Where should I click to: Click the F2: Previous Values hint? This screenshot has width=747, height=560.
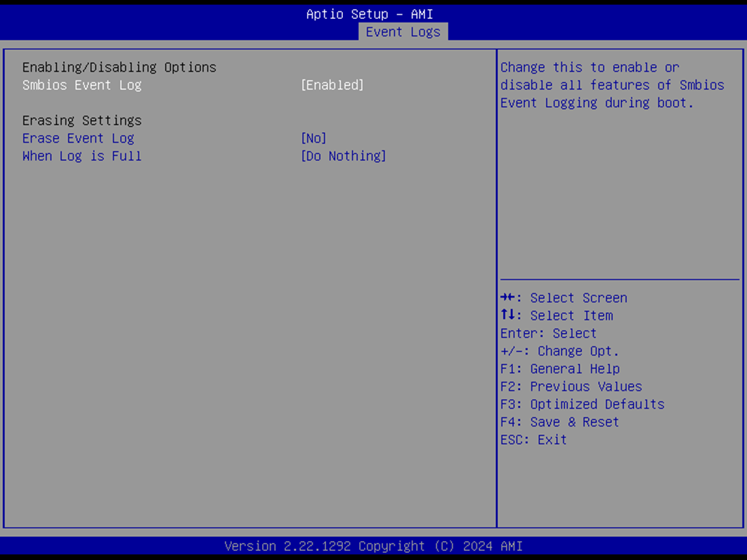(x=571, y=386)
